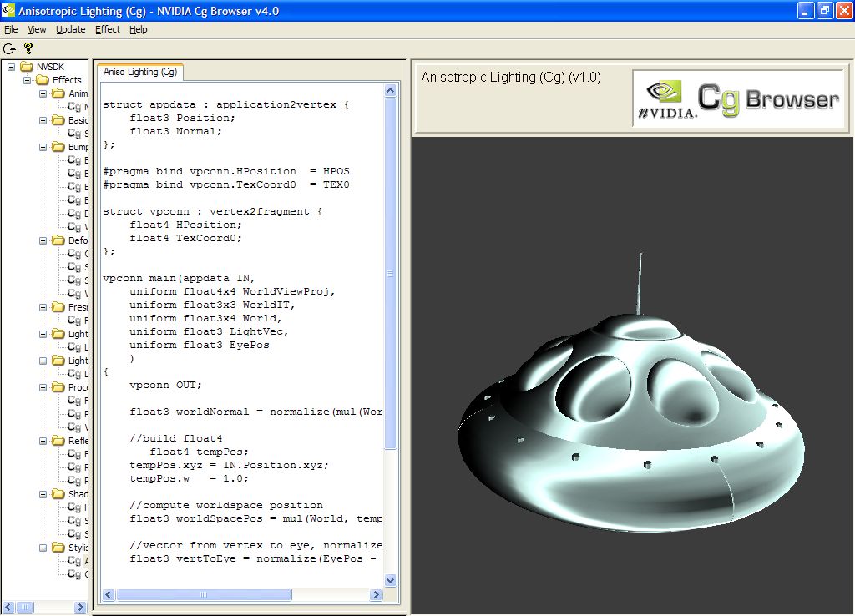Click the 'vpconn main(appdata IN,' code line
855x616 pixels.
click(179, 278)
